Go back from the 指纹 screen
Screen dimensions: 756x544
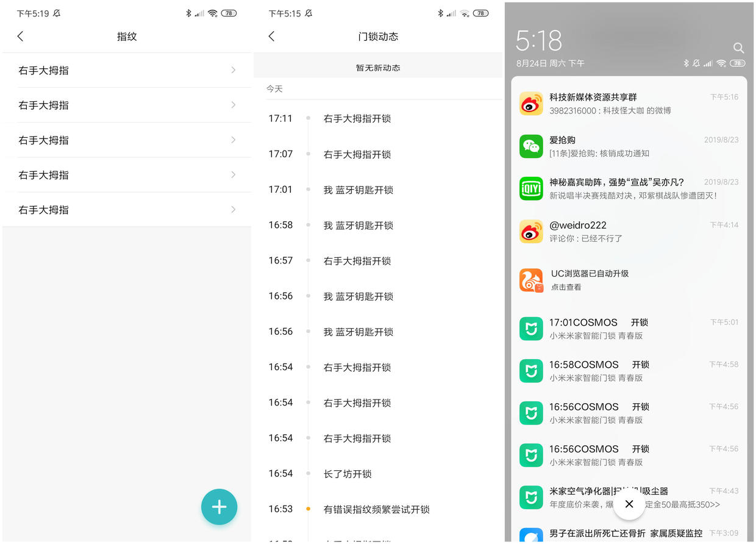coord(21,37)
